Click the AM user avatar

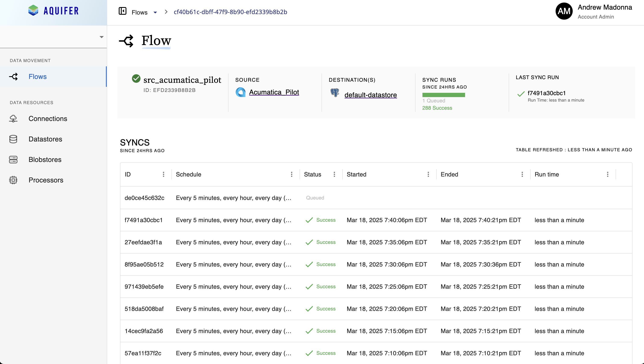[564, 11]
